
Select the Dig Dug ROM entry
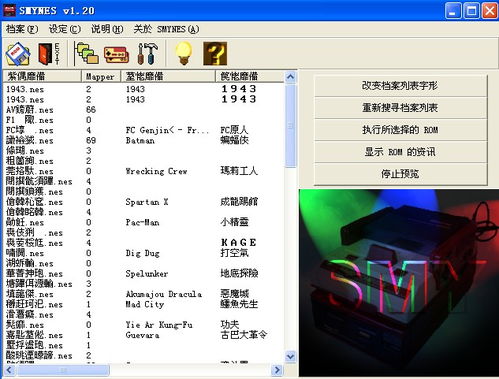tap(143, 253)
